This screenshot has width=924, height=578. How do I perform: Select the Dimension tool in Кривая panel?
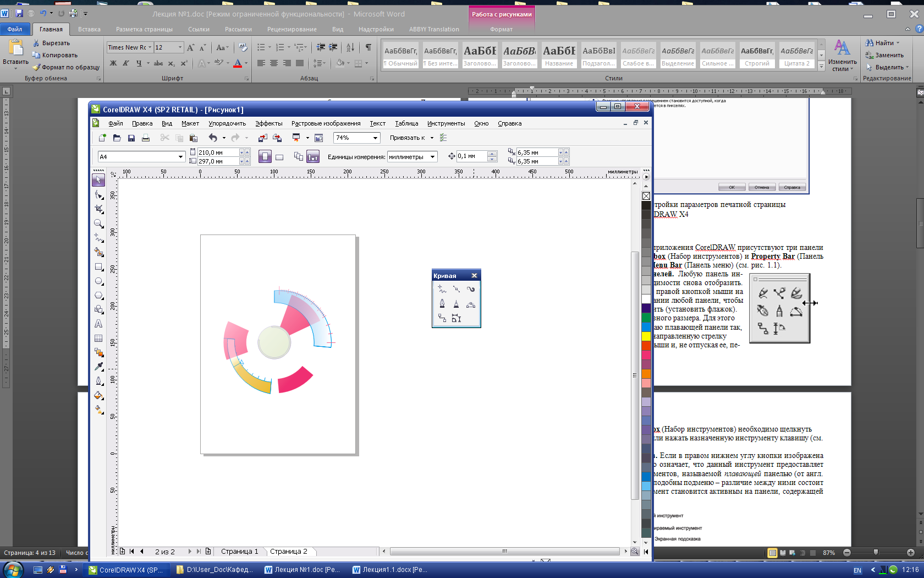tap(456, 318)
